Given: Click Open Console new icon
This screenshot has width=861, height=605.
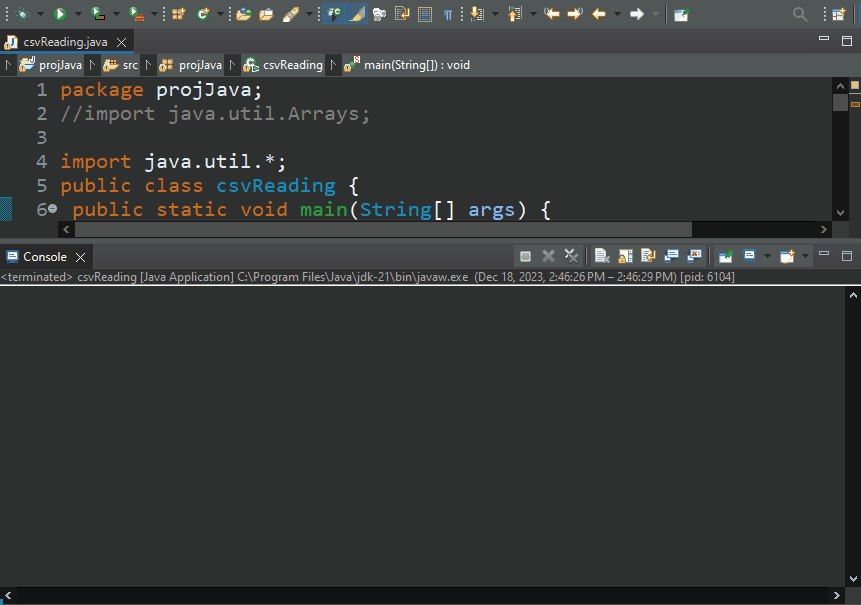Looking at the screenshot, I should [x=787, y=256].
